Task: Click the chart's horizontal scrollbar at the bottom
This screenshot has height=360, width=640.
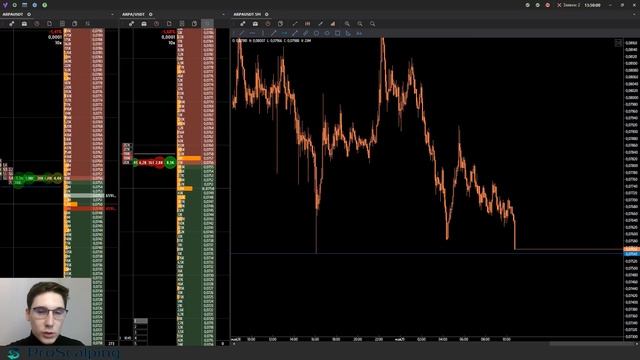Action: coord(591,344)
